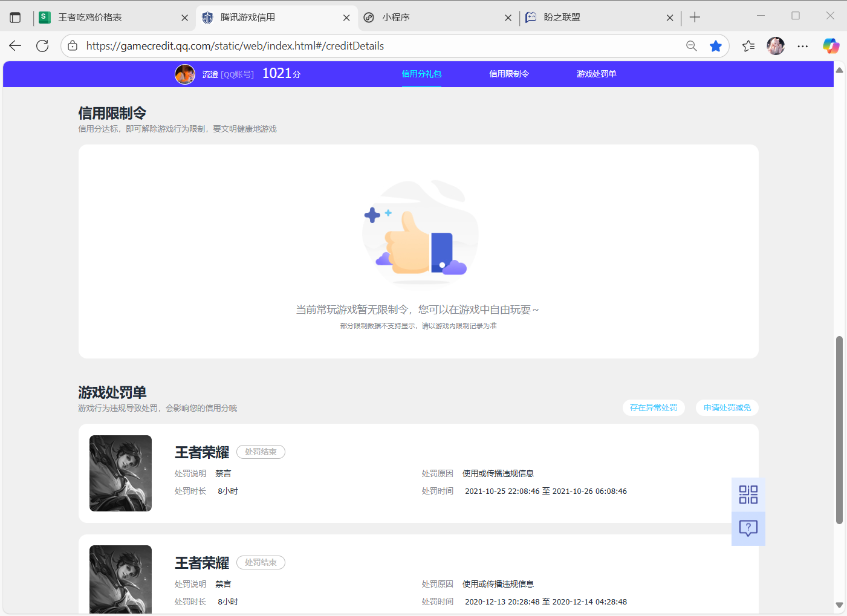Click the thumbs-up illustration
Screen dimensions: 847x616
pyautogui.click(x=420, y=232)
